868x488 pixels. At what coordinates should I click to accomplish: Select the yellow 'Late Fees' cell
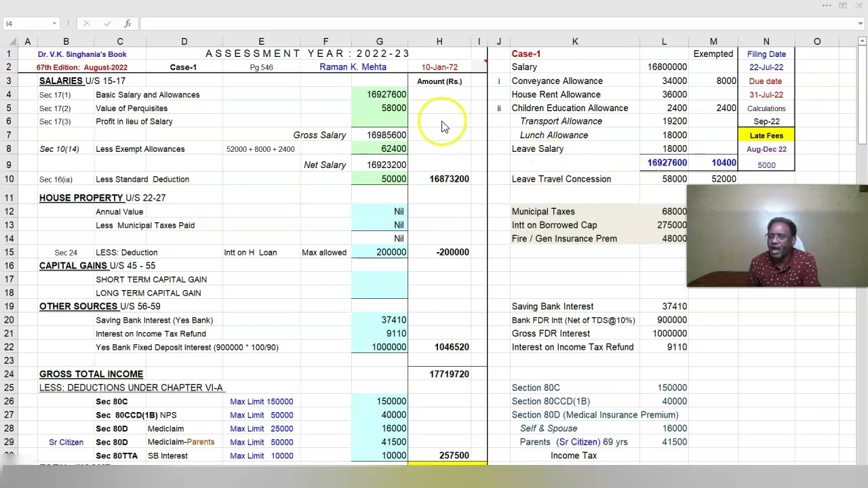[766, 136]
